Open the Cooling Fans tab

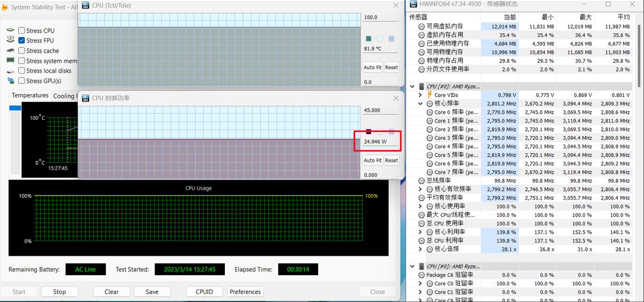tap(64, 96)
